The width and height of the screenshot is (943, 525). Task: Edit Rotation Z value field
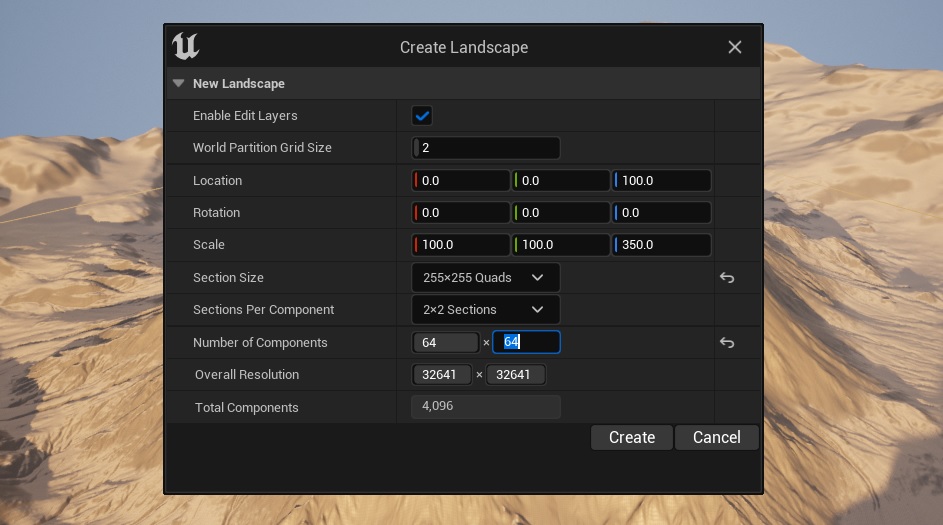click(x=661, y=212)
